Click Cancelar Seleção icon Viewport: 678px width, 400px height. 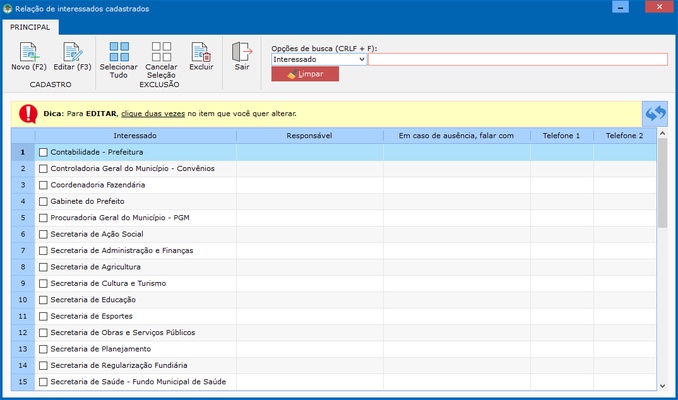click(x=161, y=53)
